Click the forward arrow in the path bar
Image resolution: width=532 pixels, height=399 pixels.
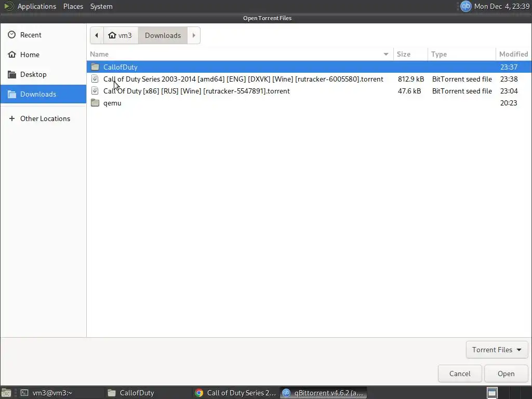point(194,35)
